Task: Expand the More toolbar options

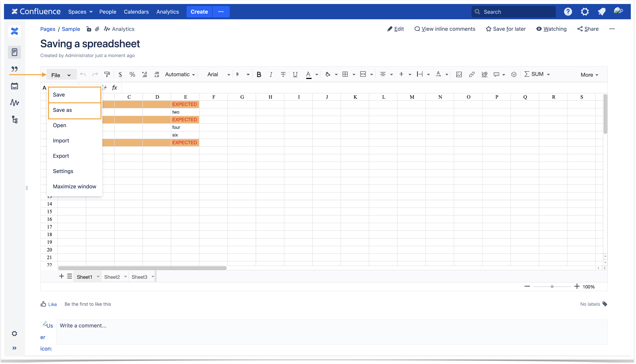Action: 589,75
